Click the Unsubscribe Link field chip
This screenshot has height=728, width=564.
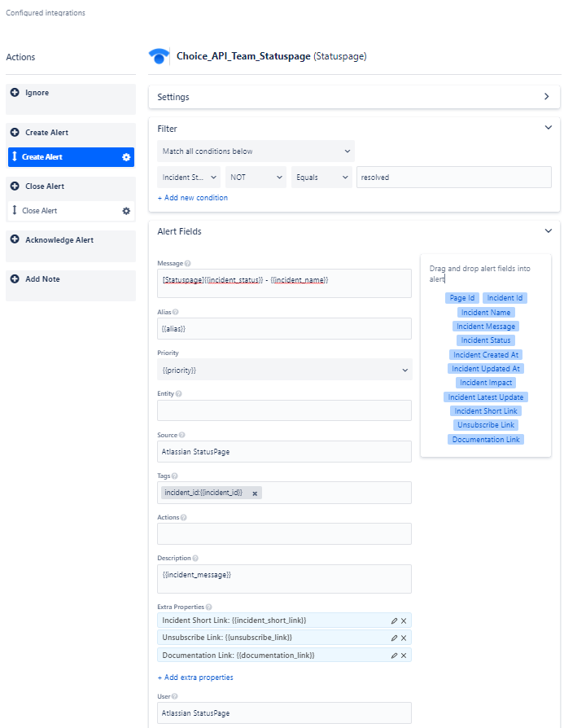tap(486, 425)
